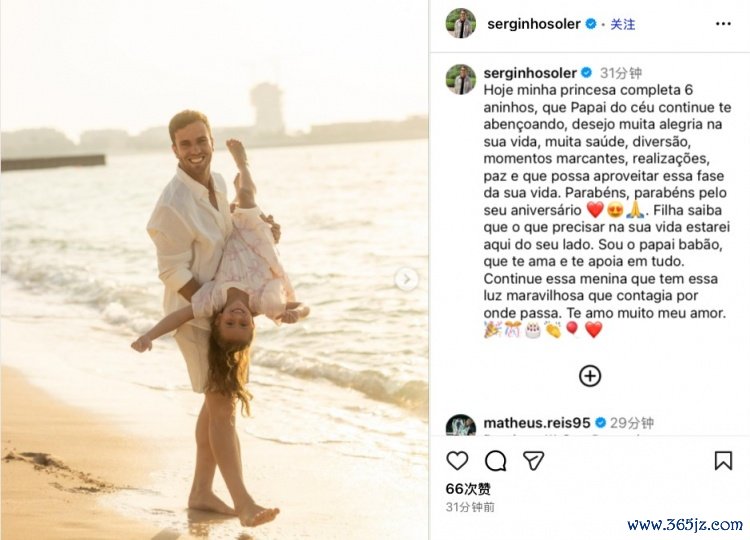Like the post with the heart icon
This screenshot has width=750, height=540.
click(x=457, y=461)
